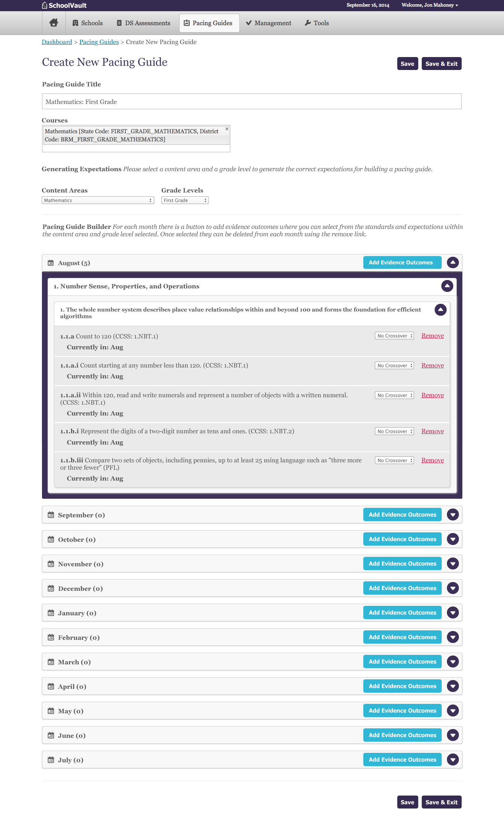Click the home icon in navigation bar
The image size is (504, 840).
click(x=54, y=23)
